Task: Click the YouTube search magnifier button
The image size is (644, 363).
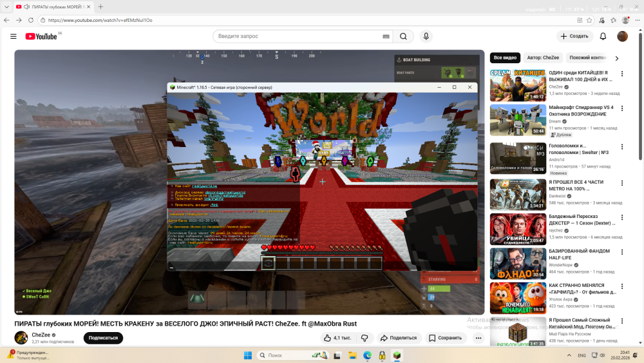Action: tap(403, 36)
